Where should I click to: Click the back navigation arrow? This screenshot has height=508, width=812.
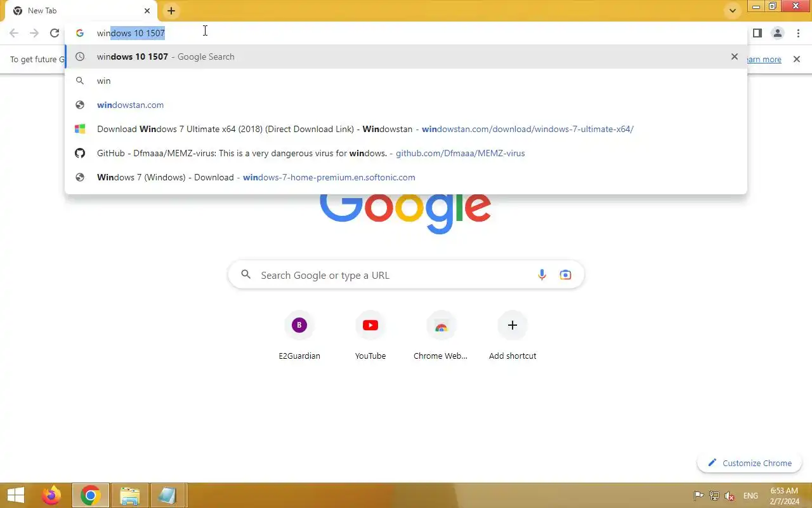pyautogui.click(x=14, y=33)
